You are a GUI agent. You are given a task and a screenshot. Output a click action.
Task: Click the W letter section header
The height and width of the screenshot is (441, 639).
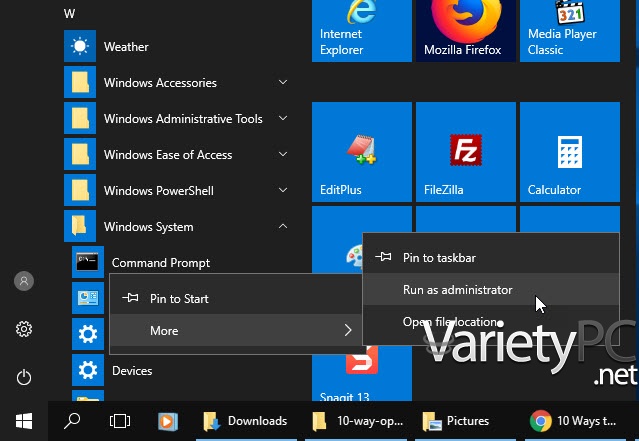pos(69,13)
